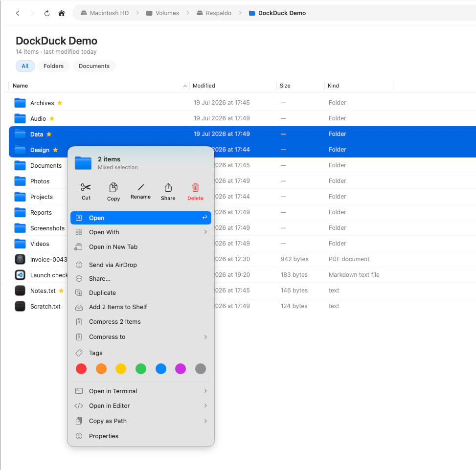Click the 942 bytes size cell
The height and width of the screenshot is (470, 476).
295,259
